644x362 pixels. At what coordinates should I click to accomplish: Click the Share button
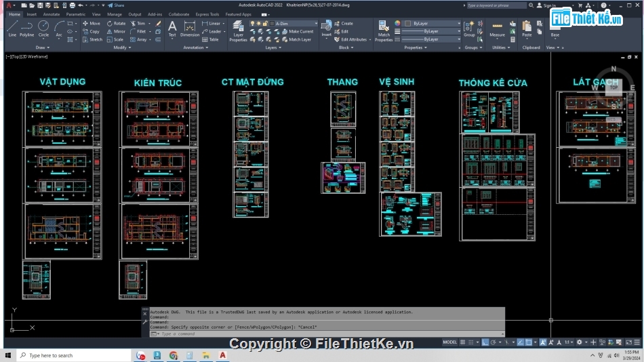click(x=116, y=5)
